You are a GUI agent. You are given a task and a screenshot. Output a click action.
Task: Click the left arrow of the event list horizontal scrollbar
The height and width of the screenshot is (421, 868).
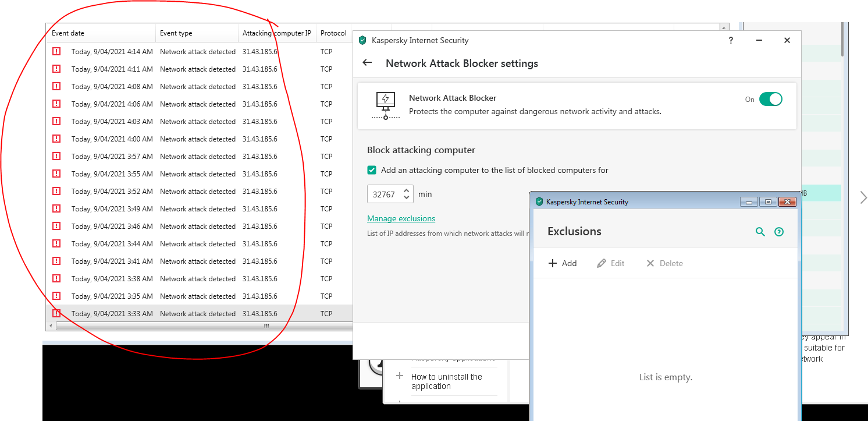pyautogui.click(x=51, y=326)
